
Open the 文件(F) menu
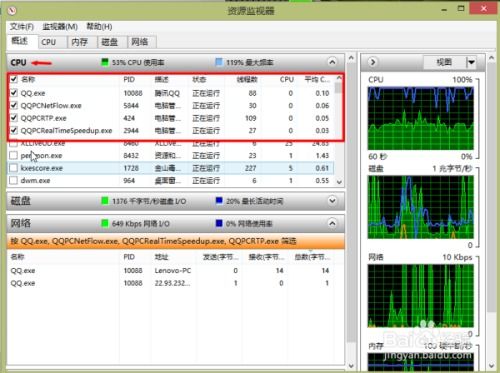tap(22, 27)
